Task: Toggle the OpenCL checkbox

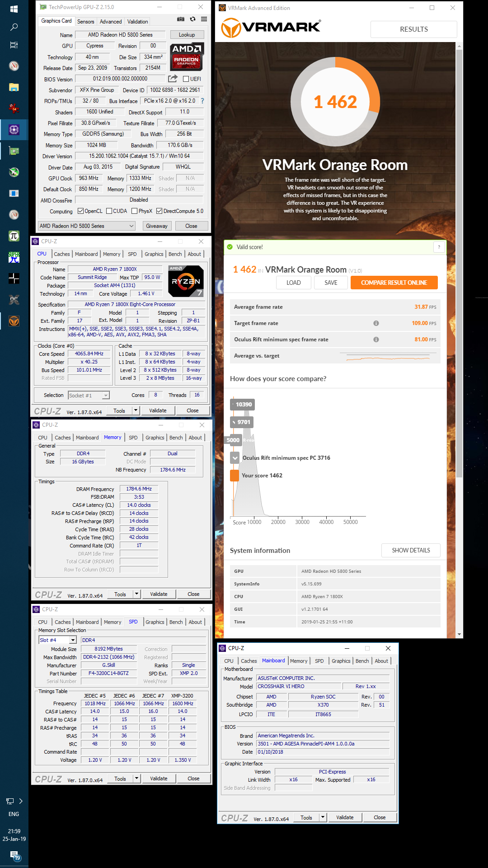Action: coord(80,211)
